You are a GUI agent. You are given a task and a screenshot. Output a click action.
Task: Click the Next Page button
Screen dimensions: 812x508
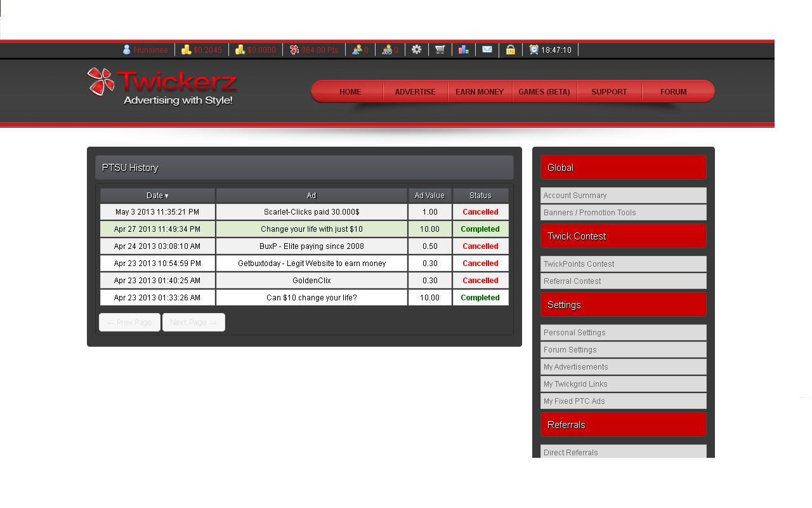(193, 323)
